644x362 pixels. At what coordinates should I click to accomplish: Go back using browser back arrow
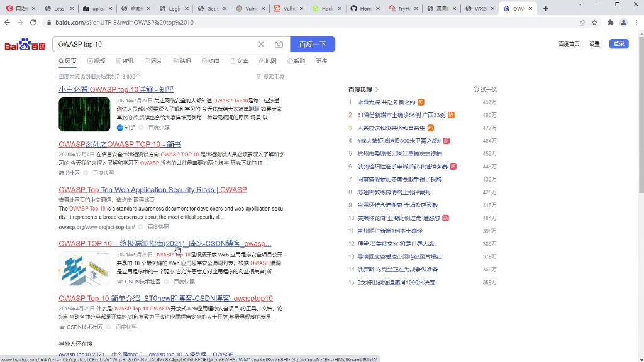tap(8, 23)
